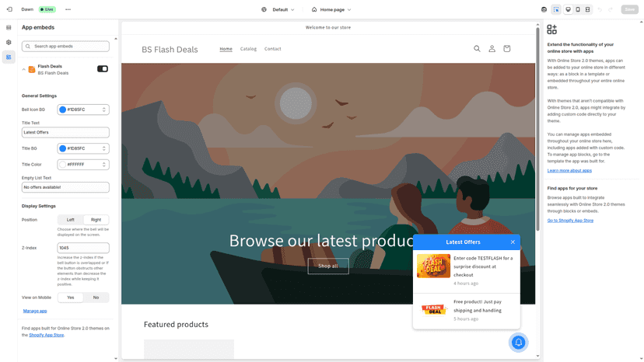Toggle the Flash Deals app embed switch
This screenshot has width=644, height=362.
103,69
